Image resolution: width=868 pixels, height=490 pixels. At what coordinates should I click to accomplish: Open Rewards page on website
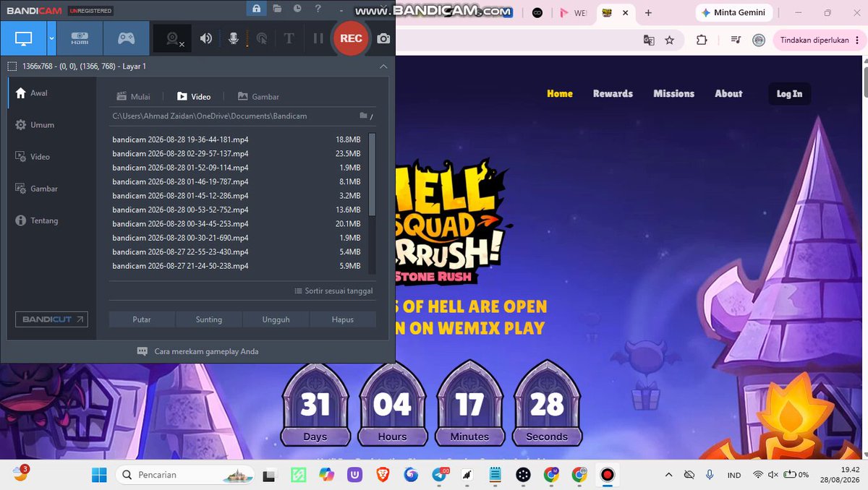(x=613, y=93)
